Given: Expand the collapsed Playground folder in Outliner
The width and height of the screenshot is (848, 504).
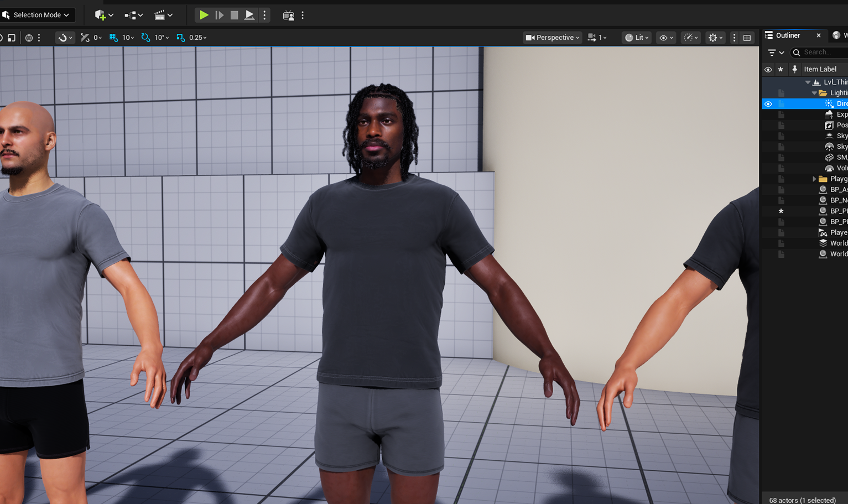Looking at the screenshot, I should pyautogui.click(x=814, y=178).
